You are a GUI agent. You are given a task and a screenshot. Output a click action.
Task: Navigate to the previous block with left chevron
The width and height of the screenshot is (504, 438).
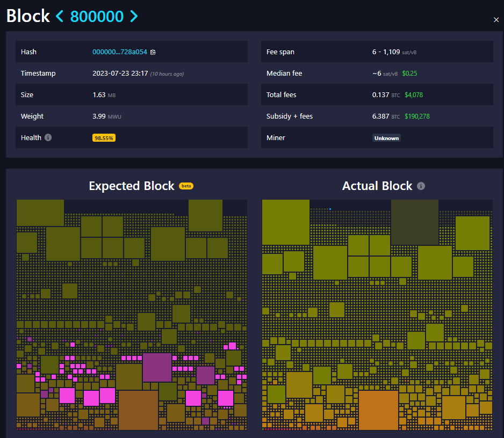coord(59,16)
